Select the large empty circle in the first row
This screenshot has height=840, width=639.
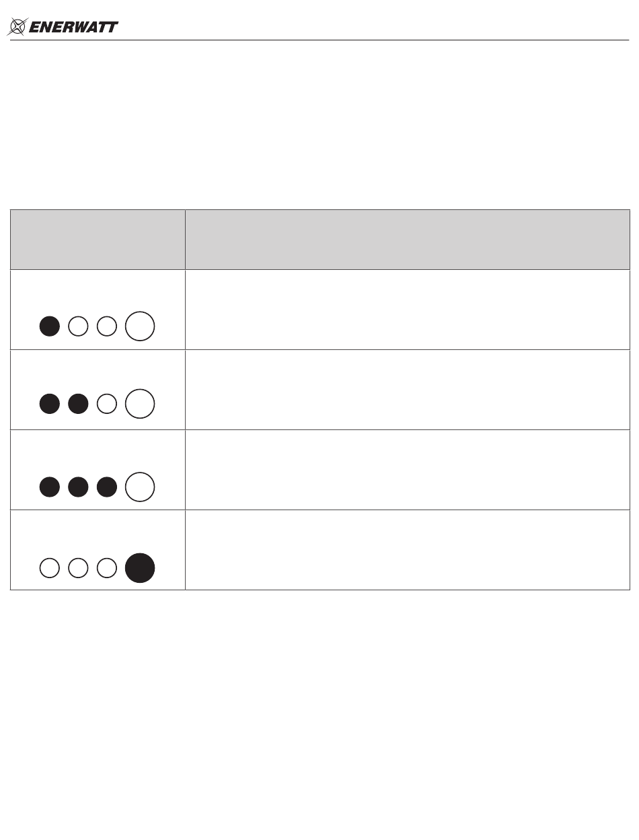140,326
